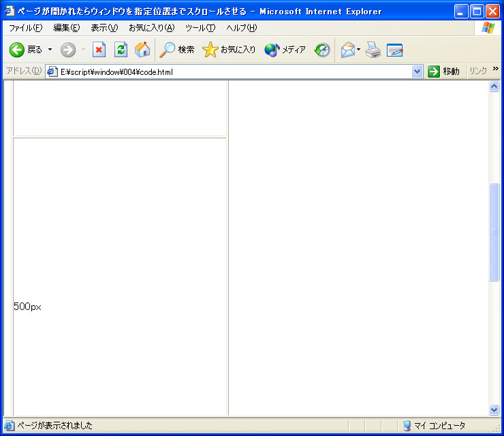Open the Mail envelope icon
The width and height of the screenshot is (504, 436).
click(x=348, y=50)
